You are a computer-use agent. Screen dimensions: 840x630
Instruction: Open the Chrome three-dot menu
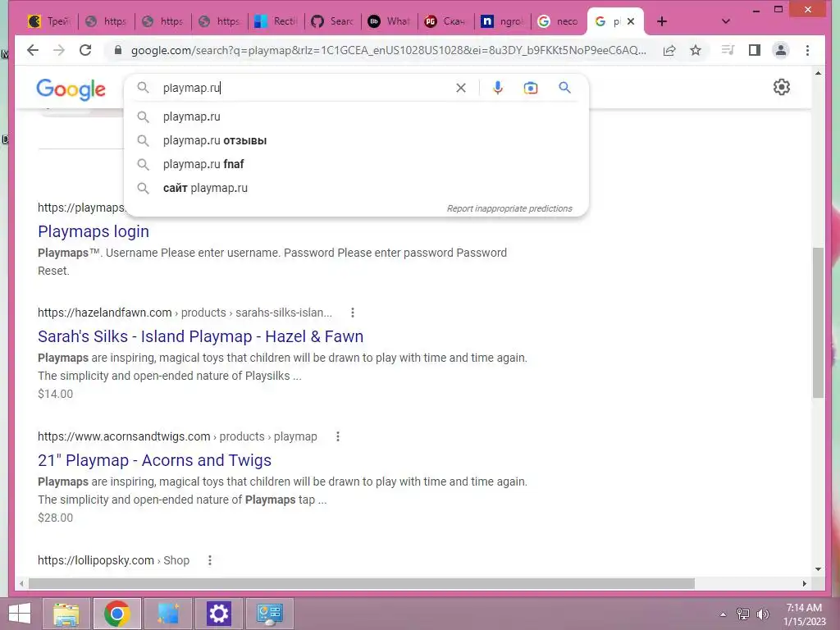tap(807, 50)
